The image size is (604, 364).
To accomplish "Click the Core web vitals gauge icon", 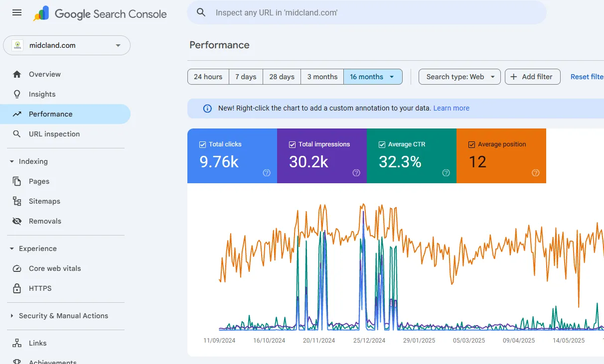I will (17, 268).
